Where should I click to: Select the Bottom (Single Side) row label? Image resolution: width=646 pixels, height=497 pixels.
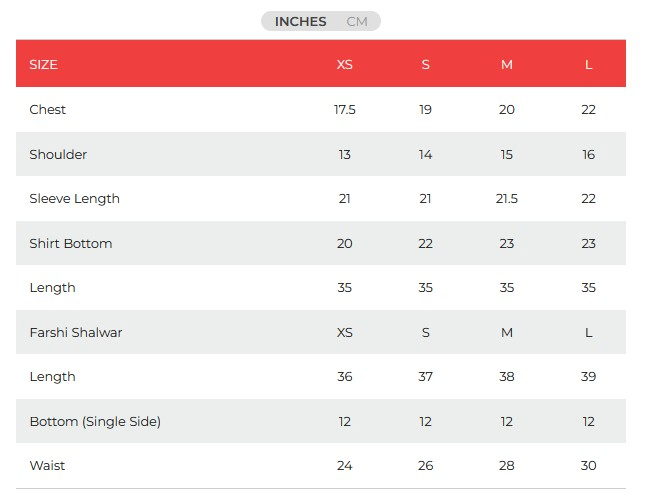[95, 421]
